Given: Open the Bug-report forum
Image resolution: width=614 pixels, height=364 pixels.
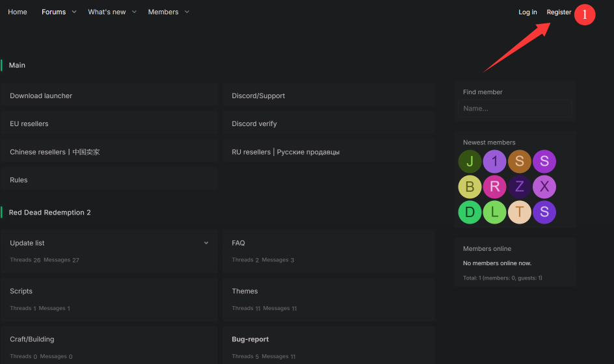Looking at the screenshot, I should pos(250,339).
